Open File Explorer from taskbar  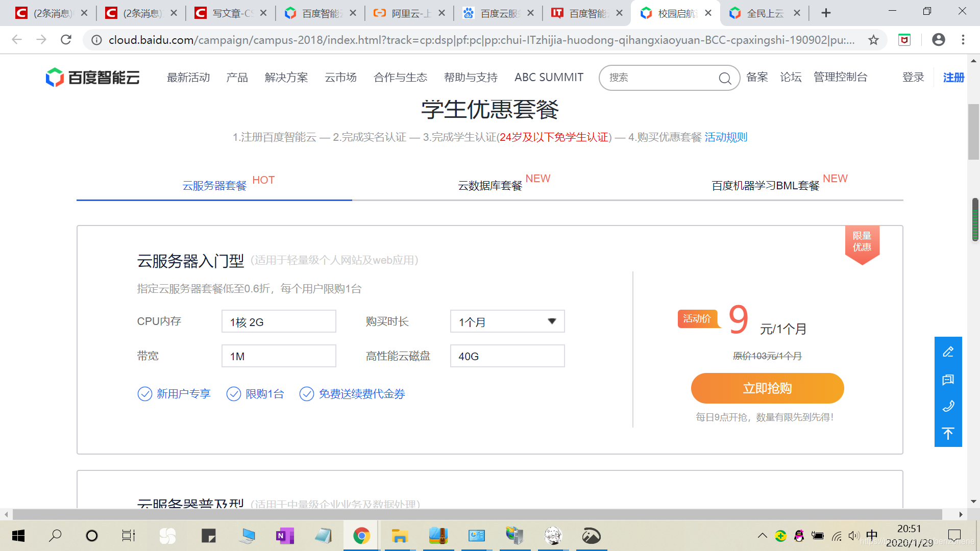(x=400, y=536)
